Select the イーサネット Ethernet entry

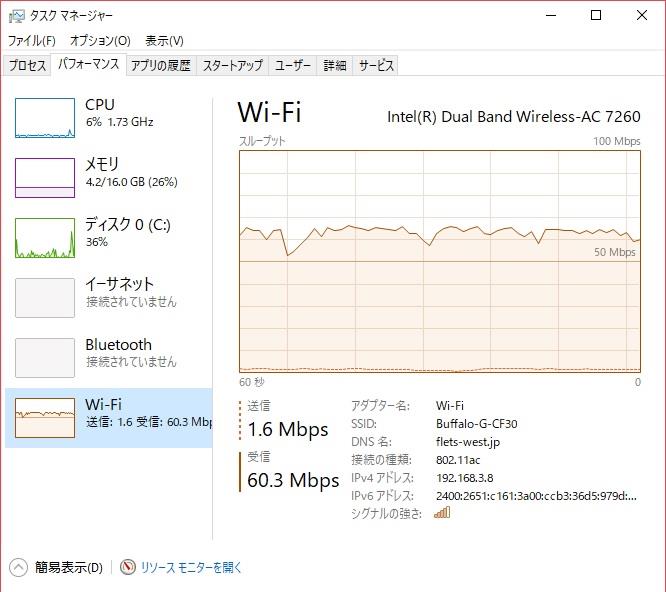(109, 297)
